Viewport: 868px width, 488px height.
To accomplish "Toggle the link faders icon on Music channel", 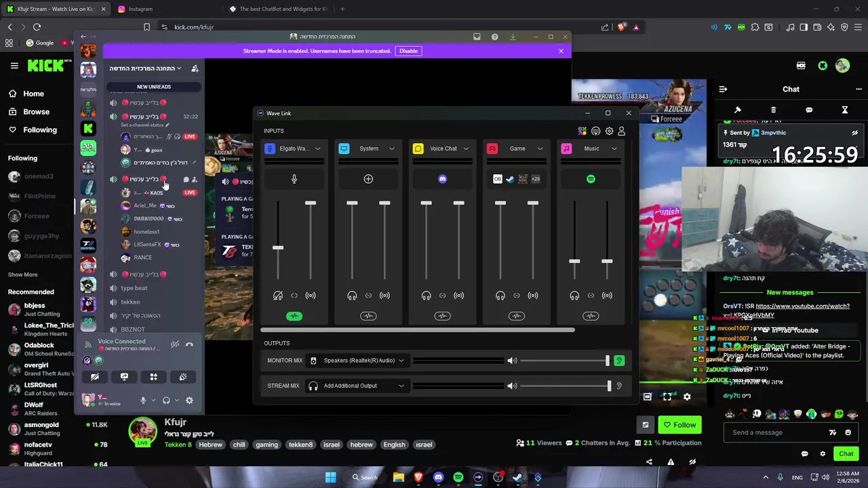I will point(591,296).
